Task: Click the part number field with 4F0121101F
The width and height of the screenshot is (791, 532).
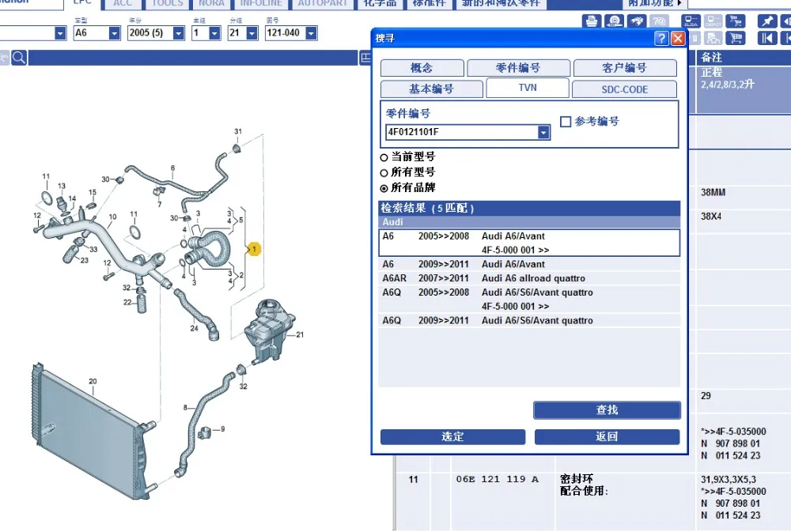Action: 462,132
